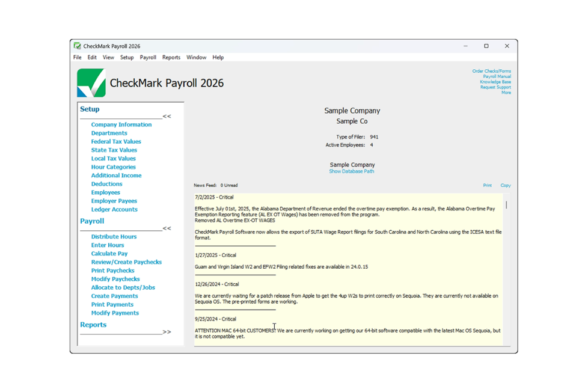This screenshot has width=588, height=392.
Task: Open the Calculate Pay screen
Action: 109,253
